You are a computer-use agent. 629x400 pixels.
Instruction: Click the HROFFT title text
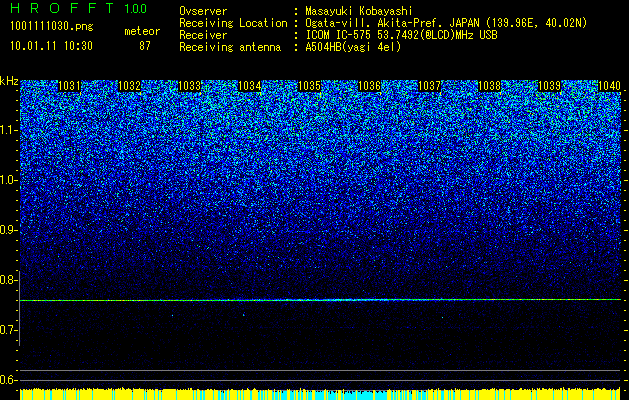point(62,8)
